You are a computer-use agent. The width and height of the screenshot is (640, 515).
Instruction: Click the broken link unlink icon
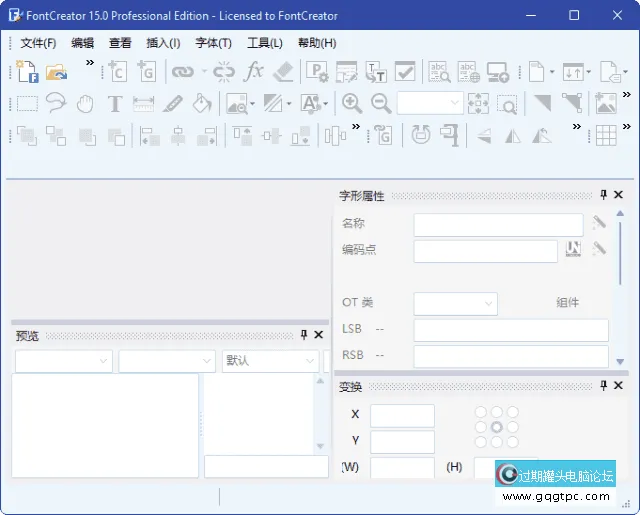tap(224, 72)
